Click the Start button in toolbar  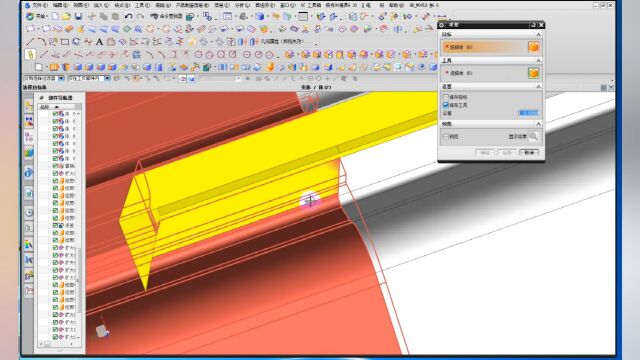pyautogui.click(x=36, y=16)
